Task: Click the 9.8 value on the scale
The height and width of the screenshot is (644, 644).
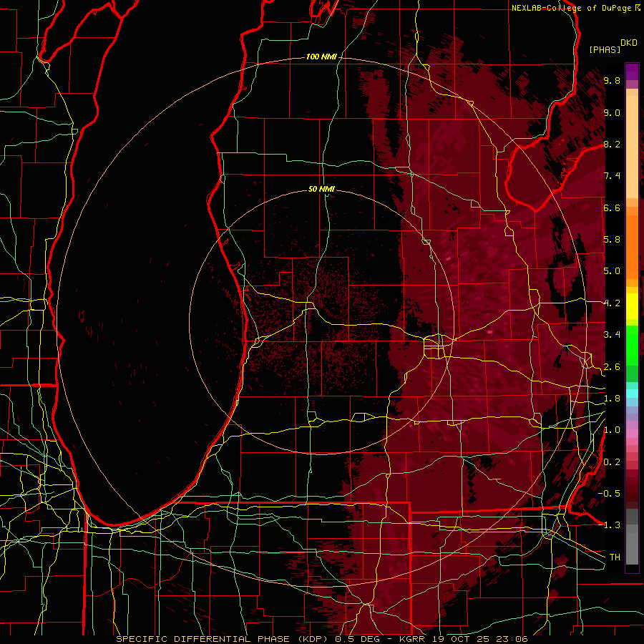Action: 612,80
